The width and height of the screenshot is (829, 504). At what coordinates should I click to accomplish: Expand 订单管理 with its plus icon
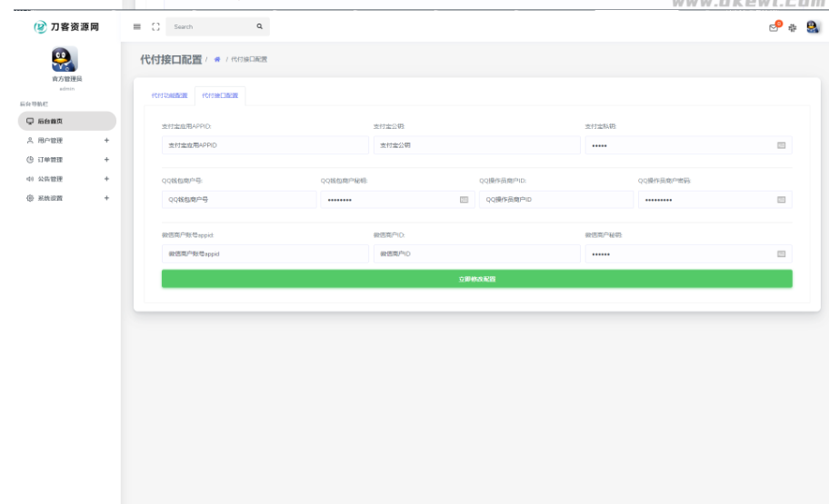click(x=106, y=160)
